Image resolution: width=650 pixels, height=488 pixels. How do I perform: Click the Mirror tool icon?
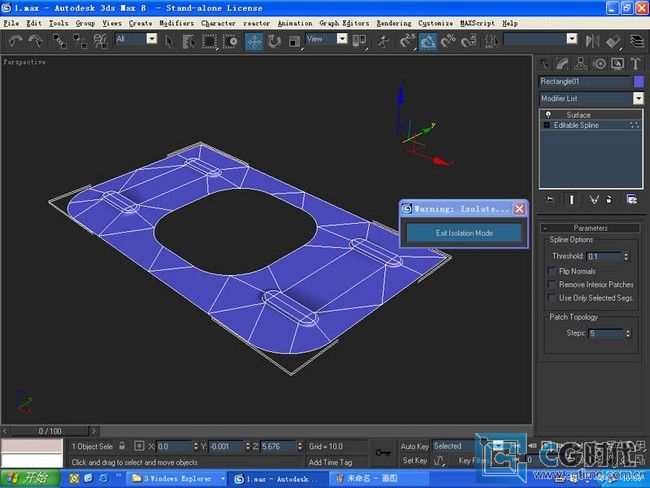[592, 41]
